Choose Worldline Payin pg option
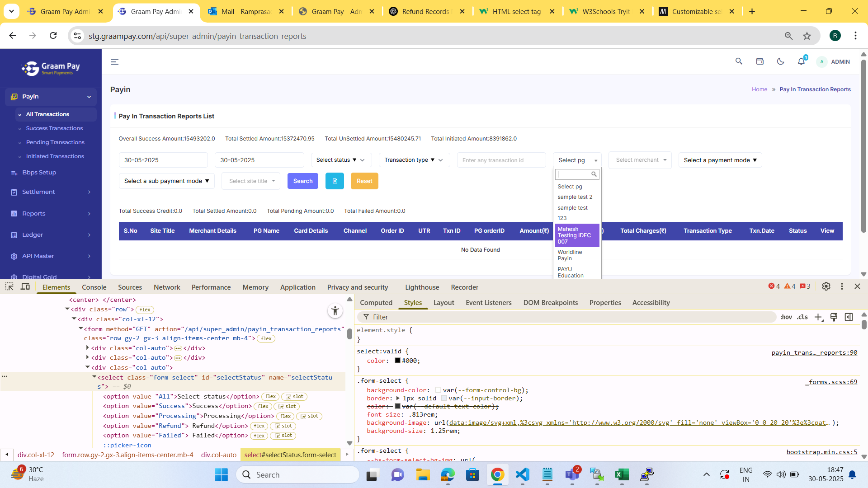The height and width of the screenshot is (488, 868). click(577, 255)
